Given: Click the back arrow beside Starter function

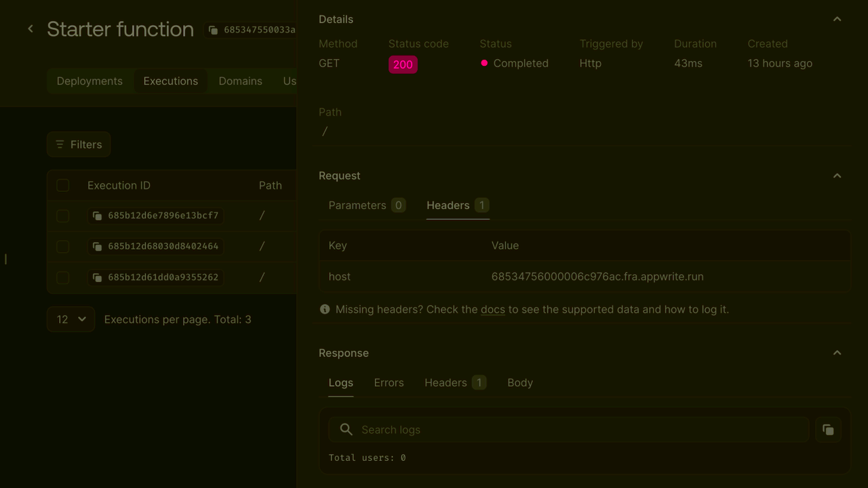Looking at the screenshot, I should (x=30, y=29).
